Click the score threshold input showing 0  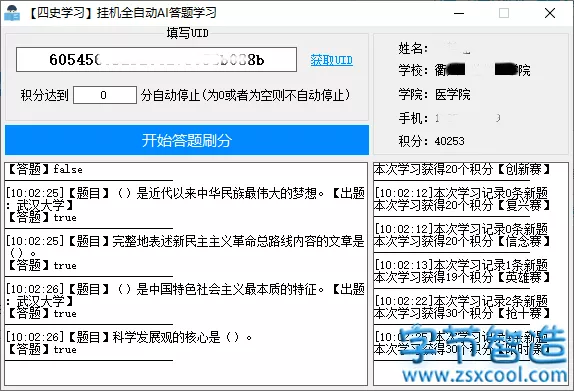[105, 95]
